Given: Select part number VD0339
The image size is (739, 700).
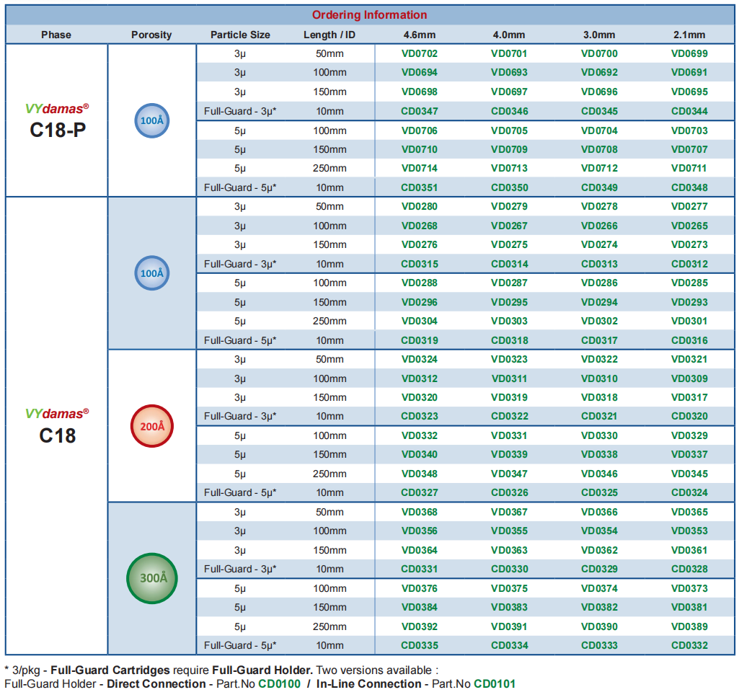Looking at the screenshot, I should pyautogui.click(x=510, y=455).
